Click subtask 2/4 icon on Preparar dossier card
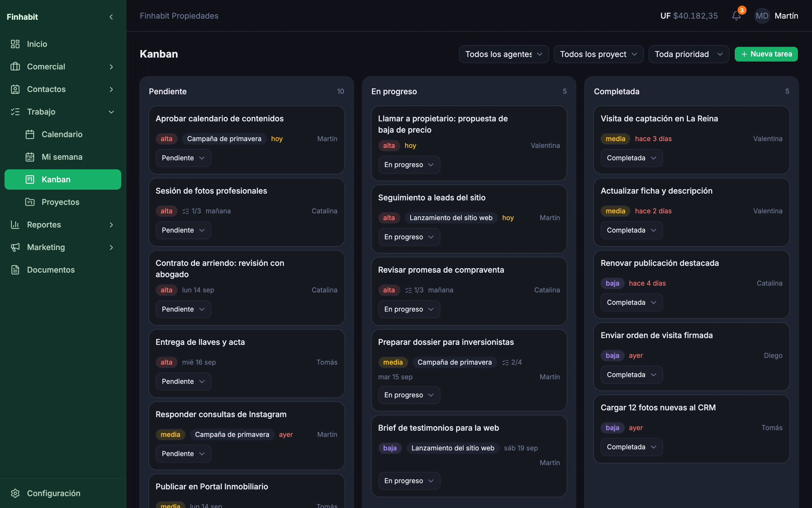The width and height of the screenshot is (812, 508). 505,362
